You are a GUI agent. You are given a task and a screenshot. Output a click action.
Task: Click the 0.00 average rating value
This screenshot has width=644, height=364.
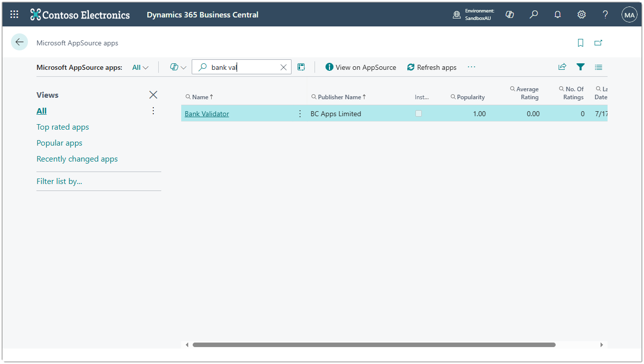tap(533, 114)
